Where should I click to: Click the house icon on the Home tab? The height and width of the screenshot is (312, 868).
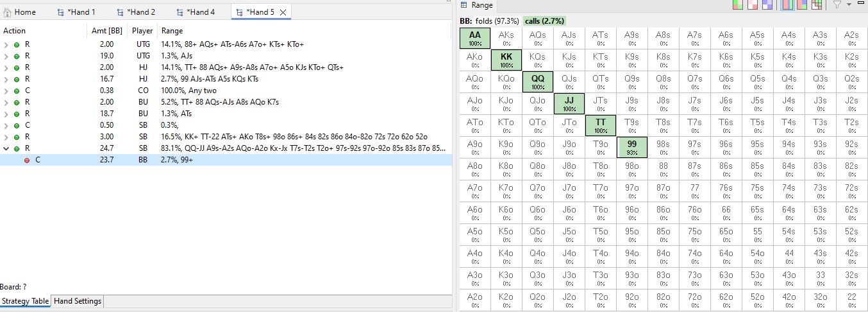click(8, 12)
